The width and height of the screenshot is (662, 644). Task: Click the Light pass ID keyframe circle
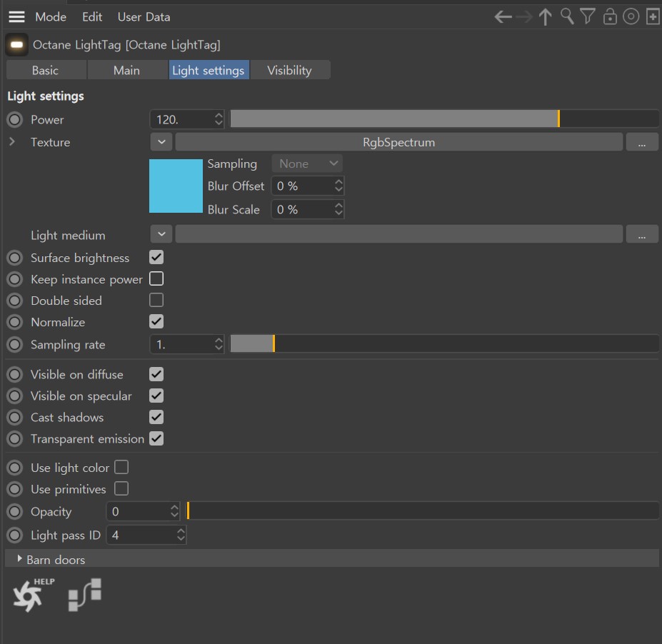(x=15, y=535)
